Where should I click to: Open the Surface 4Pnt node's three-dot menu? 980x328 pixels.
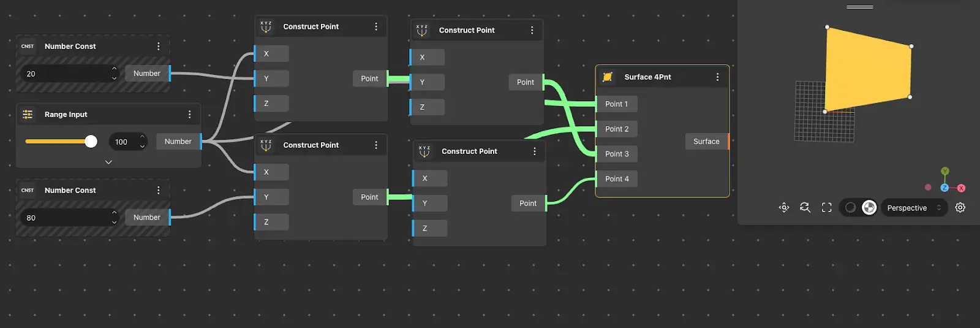(717, 77)
